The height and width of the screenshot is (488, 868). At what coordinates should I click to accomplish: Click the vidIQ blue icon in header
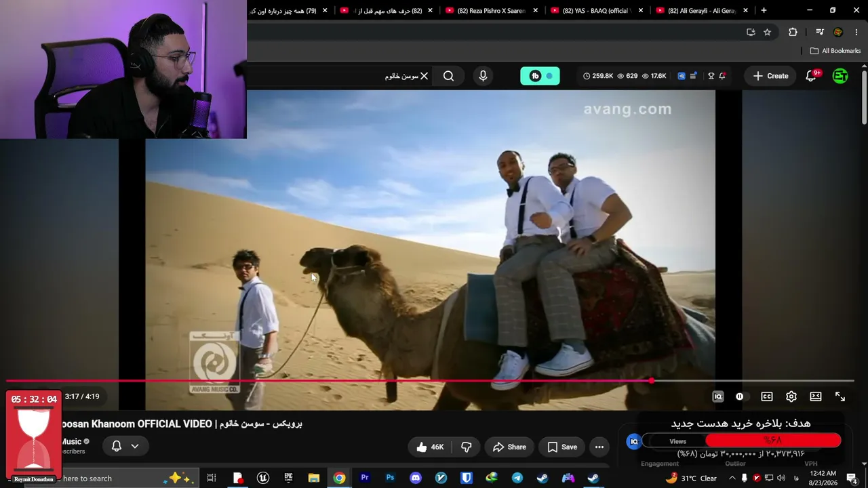point(682,76)
